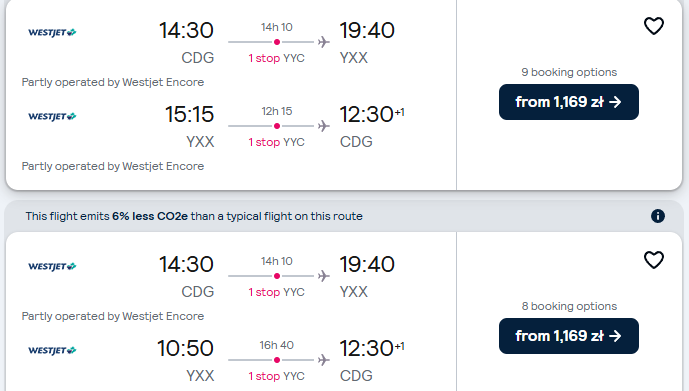The width and height of the screenshot is (689, 391).
Task: Click WestJet logo on first outbound flight
Action: point(52,32)
